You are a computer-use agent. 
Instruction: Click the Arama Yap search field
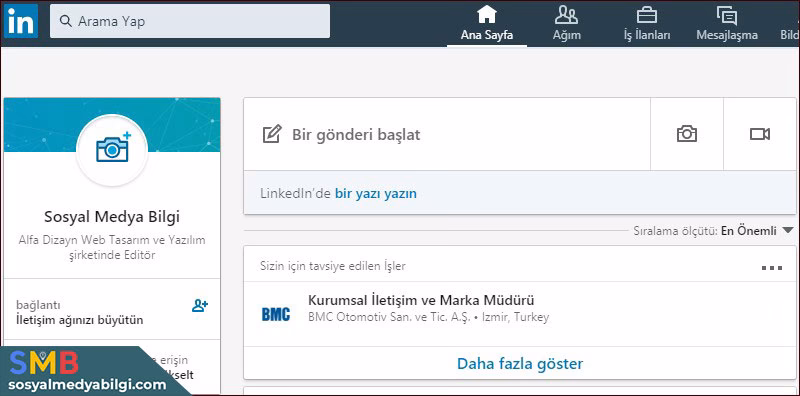tap(190, 21)
